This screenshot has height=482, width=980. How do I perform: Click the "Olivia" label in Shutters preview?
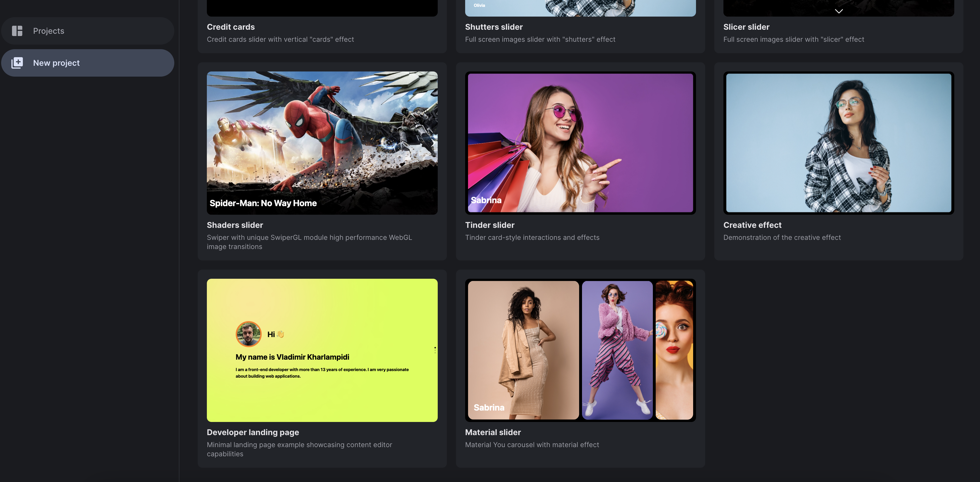coord(479,5)
